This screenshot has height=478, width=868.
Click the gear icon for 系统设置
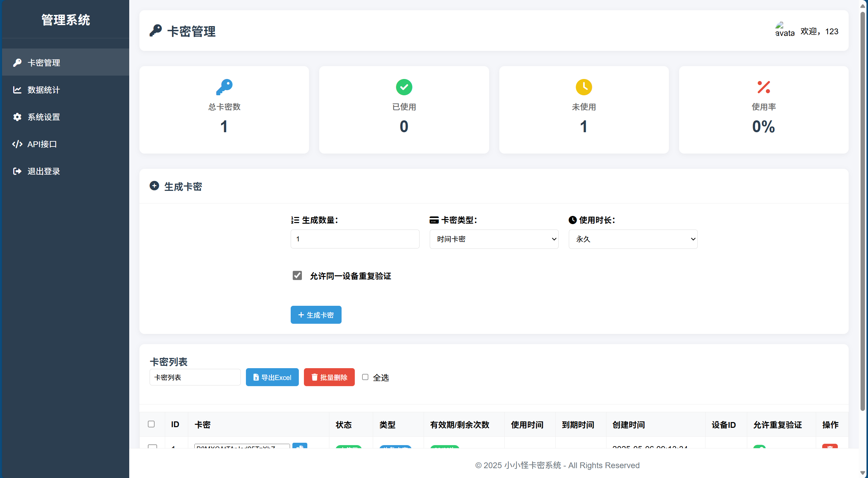point(17,117)
